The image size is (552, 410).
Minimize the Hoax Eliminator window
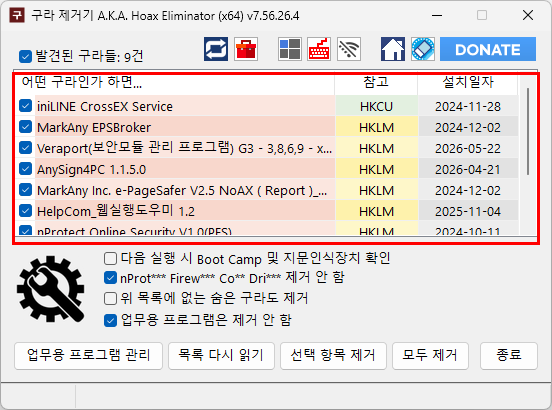[x=437, y=15]
